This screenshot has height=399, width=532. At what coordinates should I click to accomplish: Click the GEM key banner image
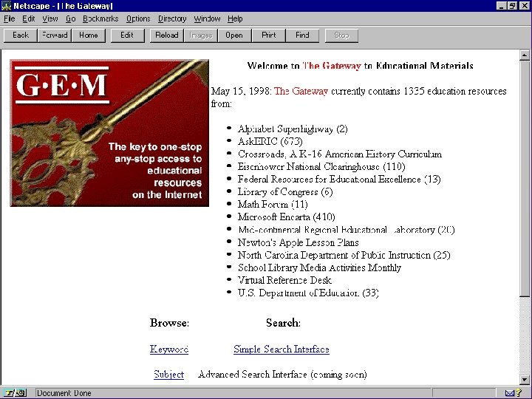coord(109,133)
